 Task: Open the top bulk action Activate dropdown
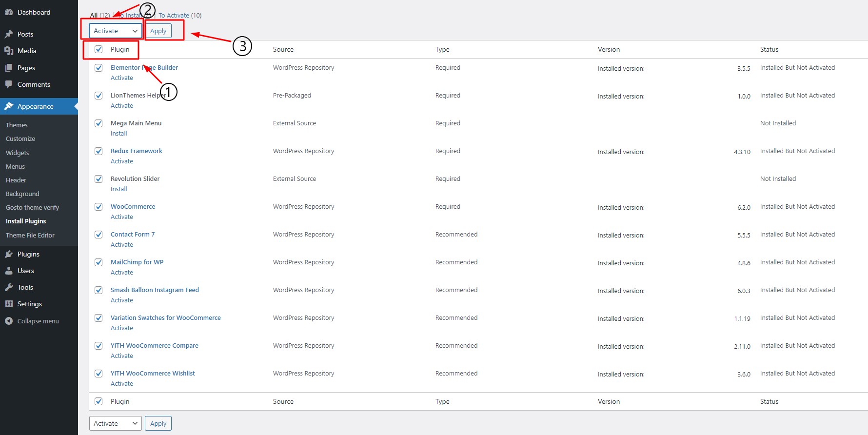pos(116,31)
